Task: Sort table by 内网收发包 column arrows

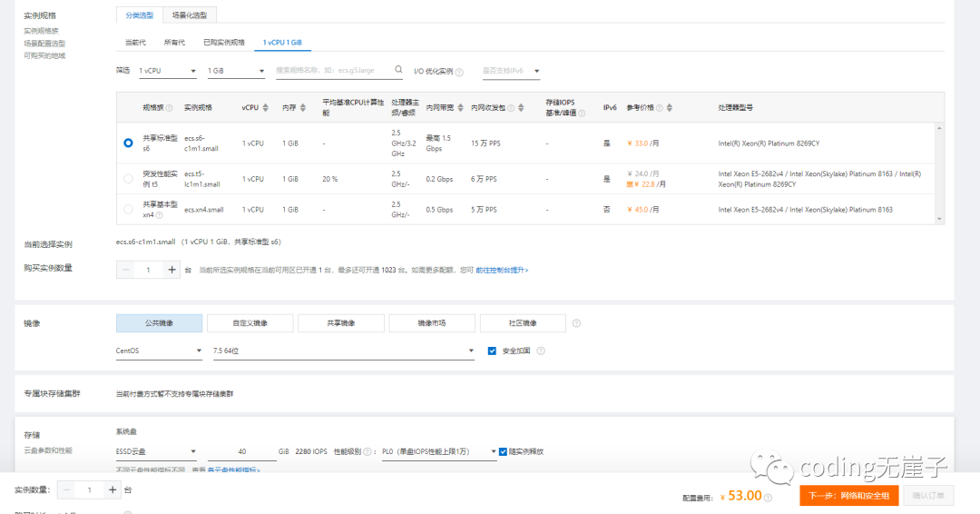Action: tap(521, 107)
